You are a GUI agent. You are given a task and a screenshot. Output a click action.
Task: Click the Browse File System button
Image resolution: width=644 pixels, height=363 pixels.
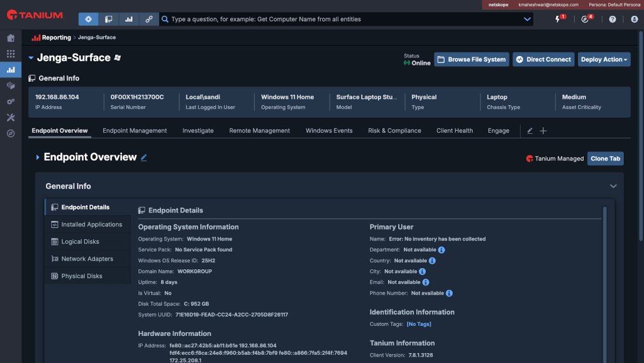(x=472, y=60)
